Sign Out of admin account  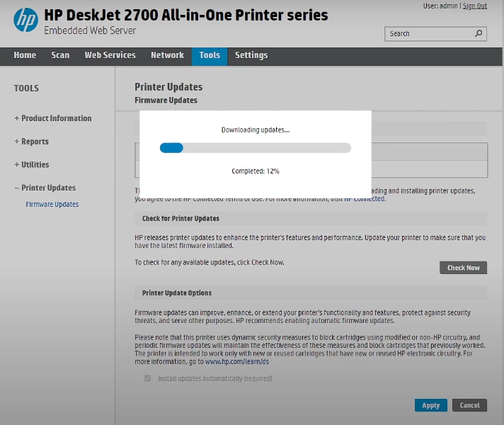474,6
